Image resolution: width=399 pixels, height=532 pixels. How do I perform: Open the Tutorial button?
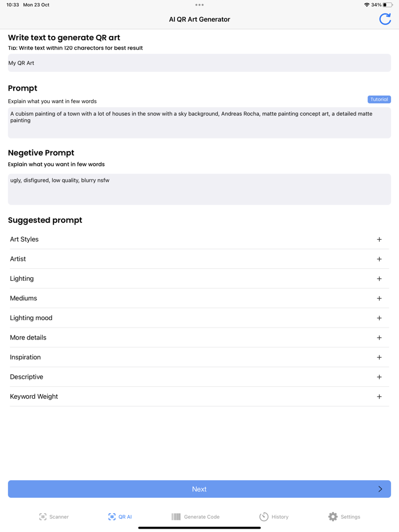click(379, 100)
